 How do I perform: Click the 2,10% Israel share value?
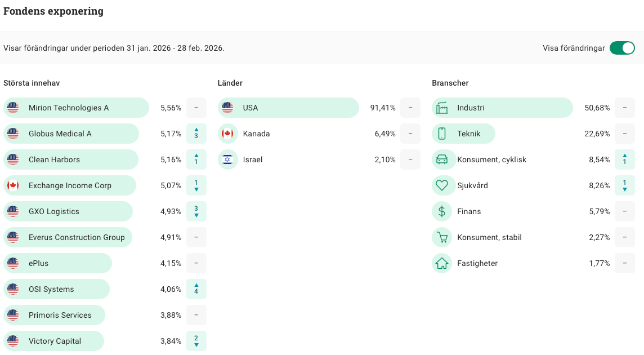coord(385,159)
